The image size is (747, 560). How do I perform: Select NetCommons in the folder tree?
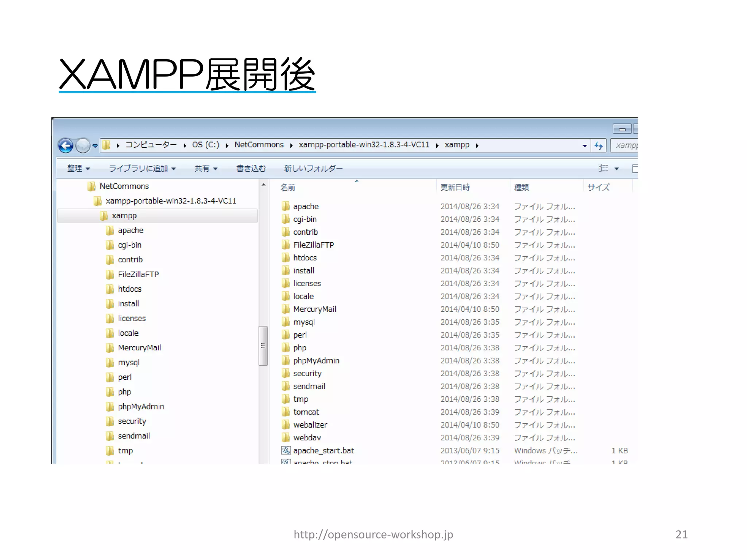pos(124,186)
